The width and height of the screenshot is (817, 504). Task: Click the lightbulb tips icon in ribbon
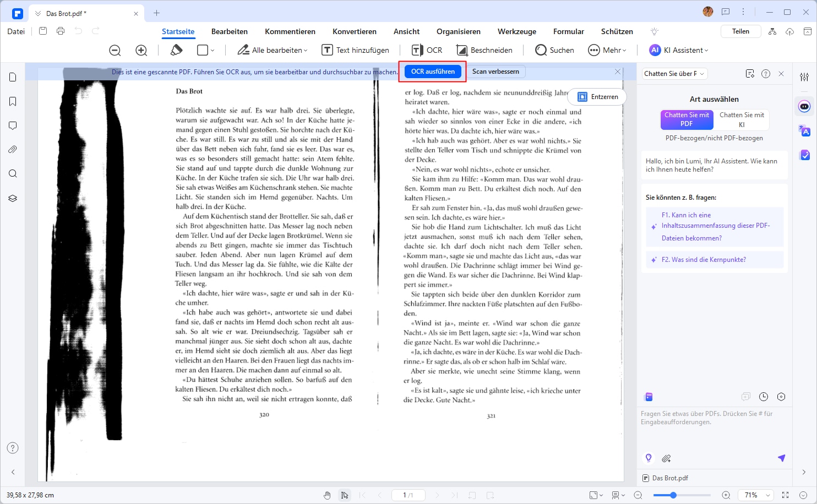[x=655, y=31]
